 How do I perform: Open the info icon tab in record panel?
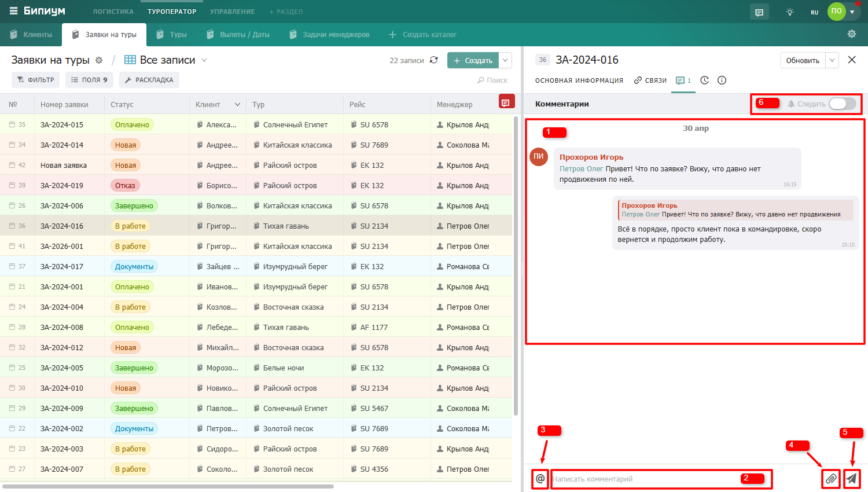click(x=722, y=80)
